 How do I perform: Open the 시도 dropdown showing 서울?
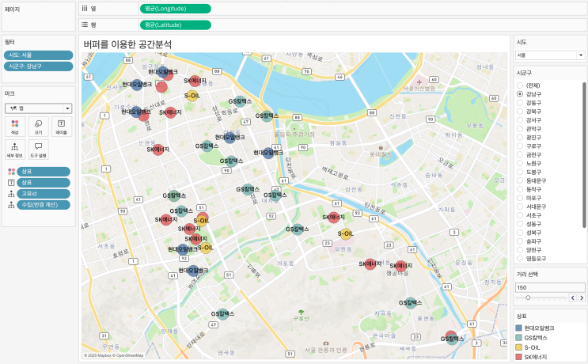coord(550,55)
